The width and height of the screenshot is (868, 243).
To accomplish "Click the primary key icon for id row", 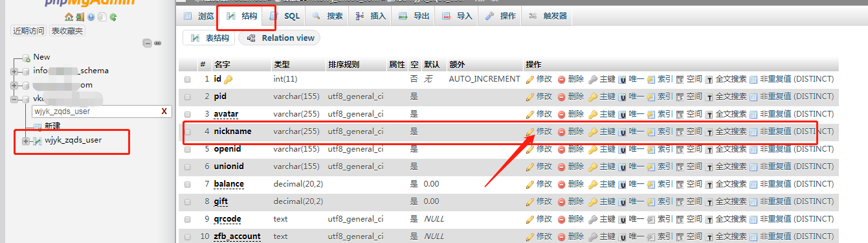I will 593,79.
